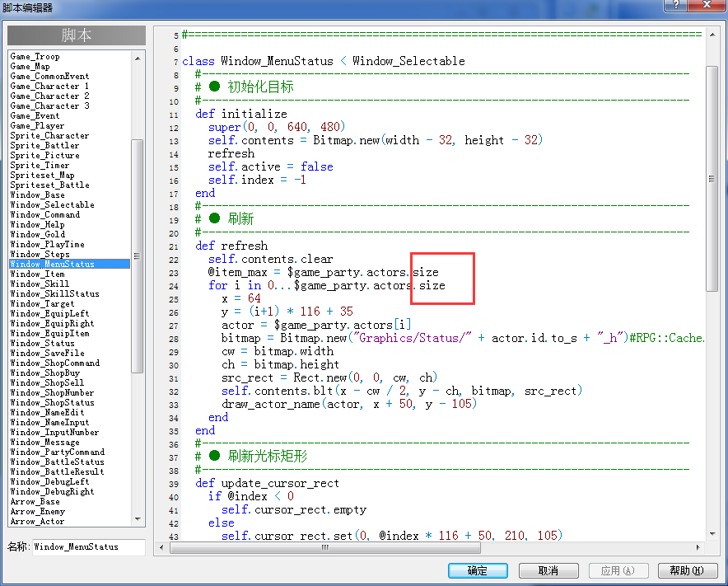The width and height of the screenshot is (728, 586).
Task: Click the script list vertical scrollbar thumb
Action: 138,256
